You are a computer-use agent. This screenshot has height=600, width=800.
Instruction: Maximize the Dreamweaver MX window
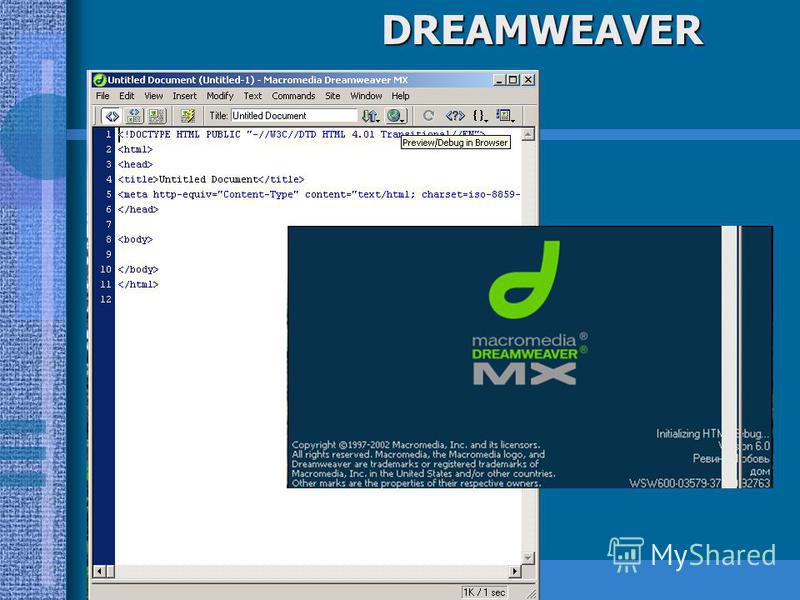coord(513,80)
